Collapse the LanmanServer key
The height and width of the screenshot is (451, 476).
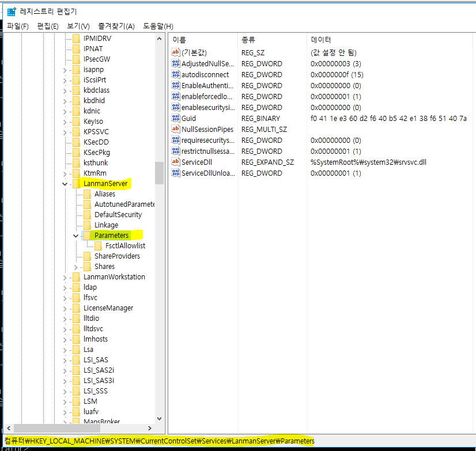(65, 184)
